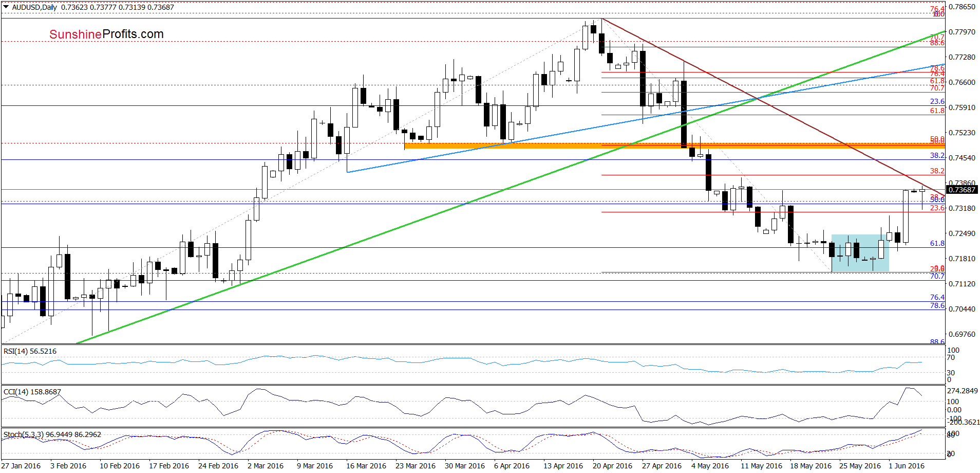
Task: Click the 18 May 2016 date label
Action: click(x=811, y=466)
